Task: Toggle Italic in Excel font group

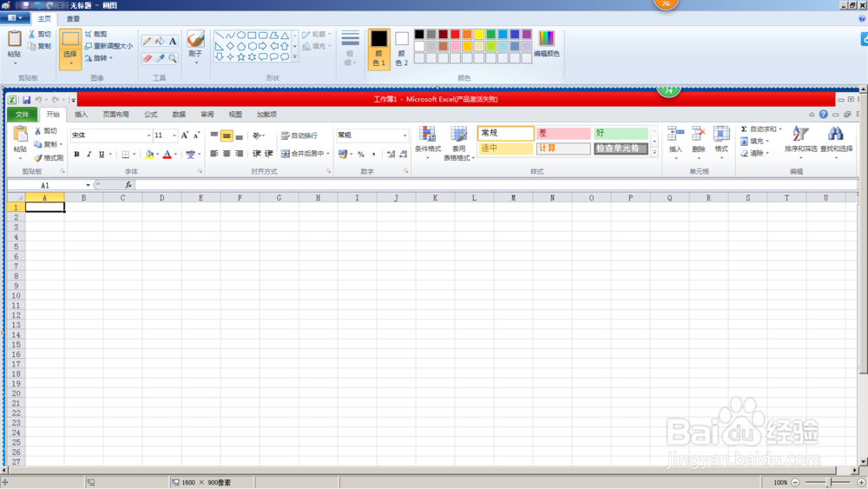Action: point(89,154)
